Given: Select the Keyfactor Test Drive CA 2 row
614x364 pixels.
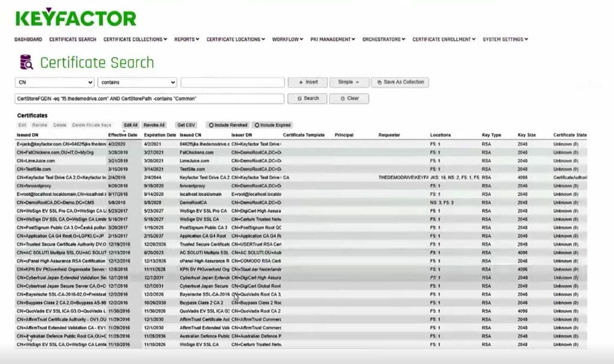Looking at the screenshot, I should [301, 178].
